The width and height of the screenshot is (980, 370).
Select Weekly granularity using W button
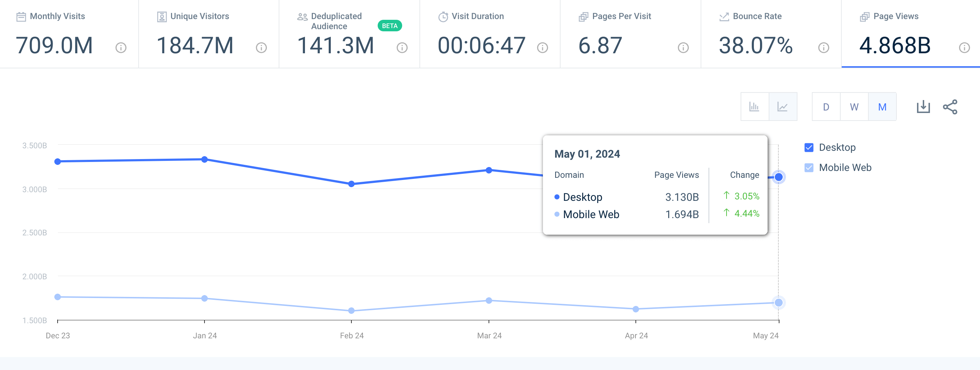point(854,107)
